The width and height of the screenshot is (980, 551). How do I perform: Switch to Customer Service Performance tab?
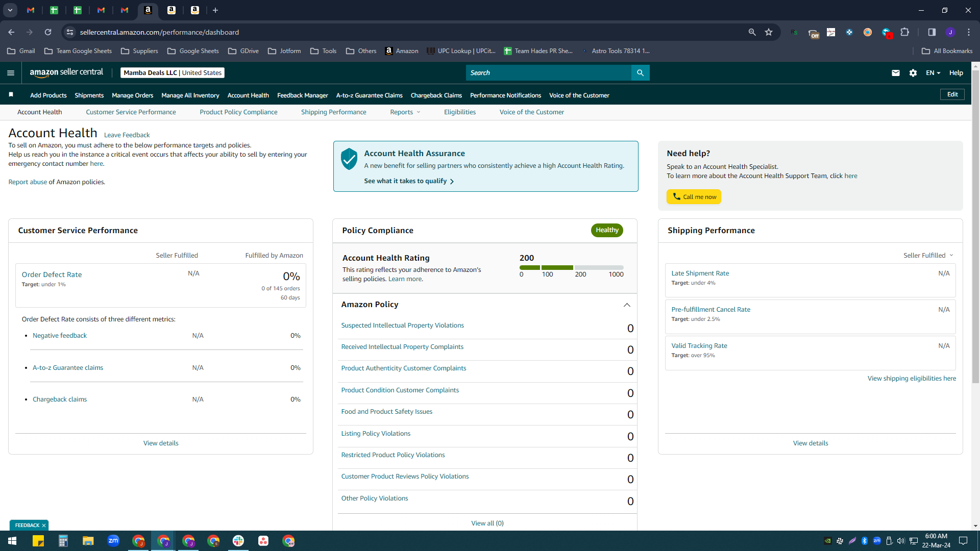pyautogui.click(x=131, y=112)
